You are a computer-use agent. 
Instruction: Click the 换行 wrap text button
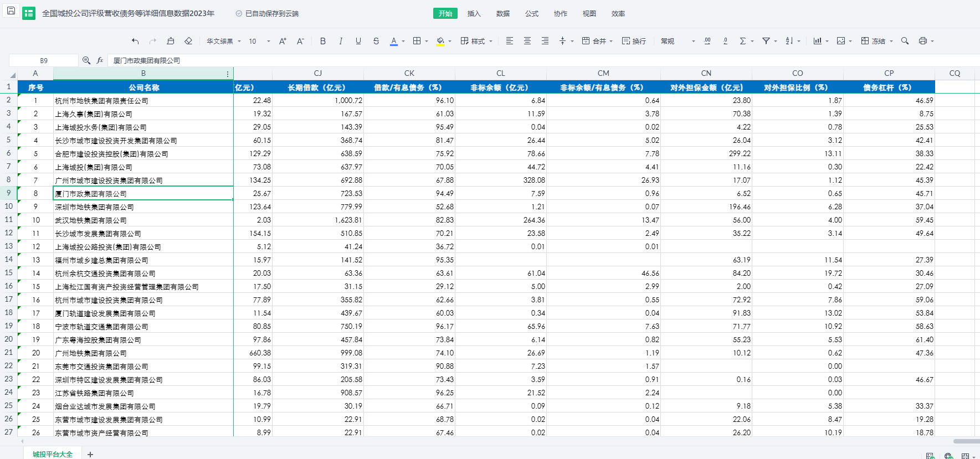point(634,41)
